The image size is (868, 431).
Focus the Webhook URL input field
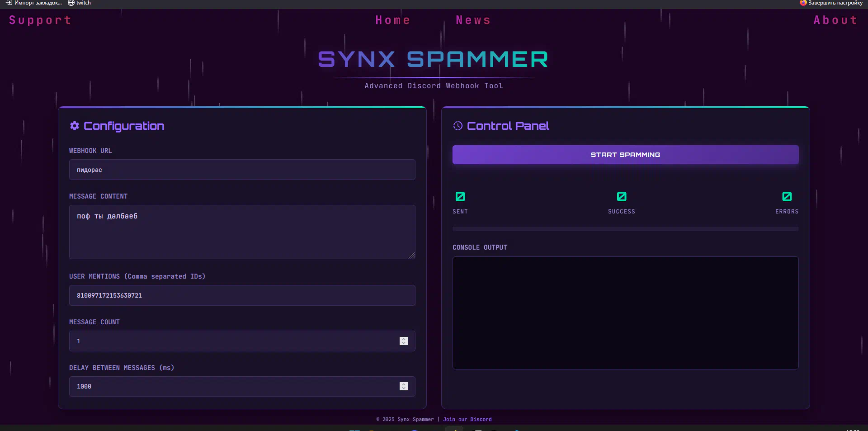pos(242,170)
